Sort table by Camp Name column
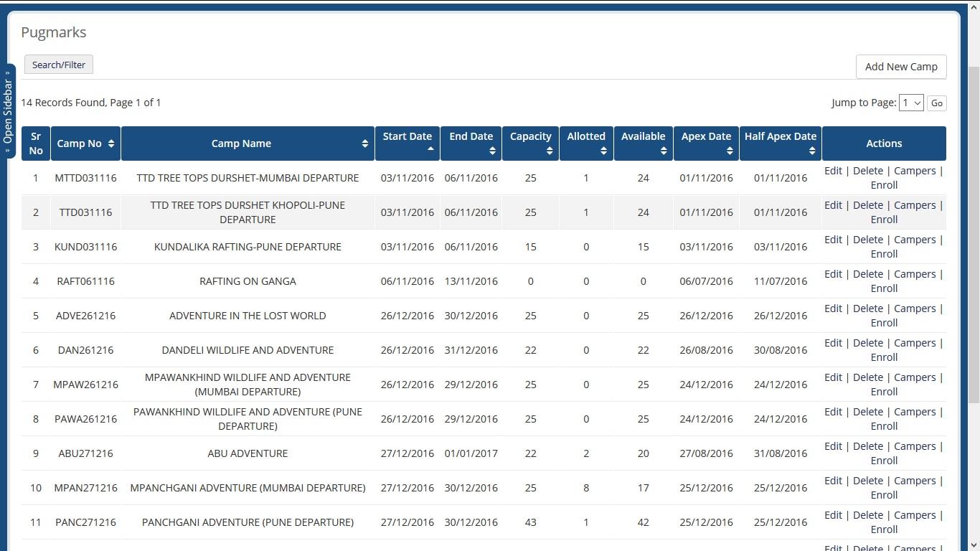The image size is (980, 551). [x=248, y=143]
